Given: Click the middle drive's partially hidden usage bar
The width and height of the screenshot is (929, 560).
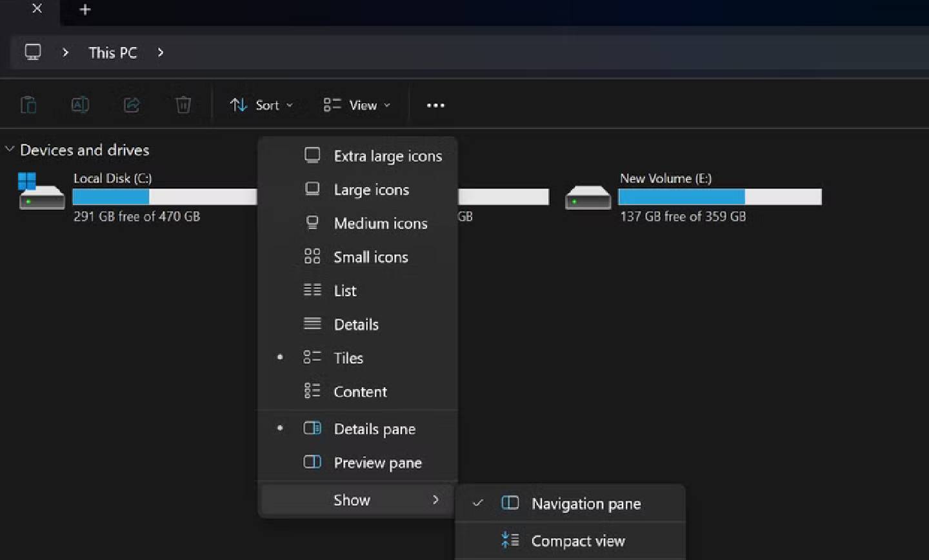Looking at the screenshot, I should [504, 197].
